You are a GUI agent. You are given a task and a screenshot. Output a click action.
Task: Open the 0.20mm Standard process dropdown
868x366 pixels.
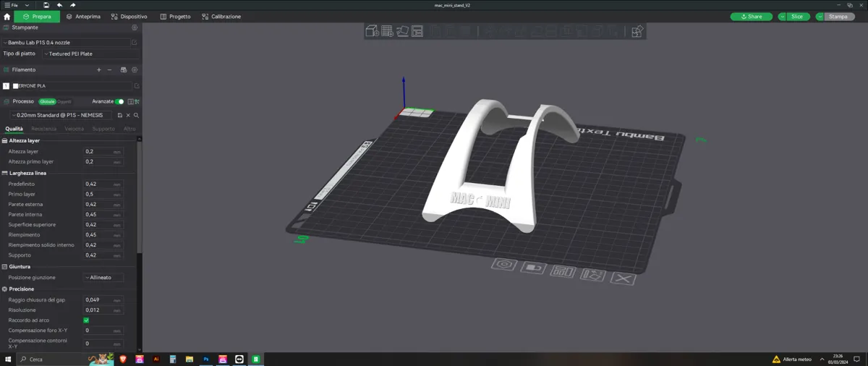click(x=62, y=115)
